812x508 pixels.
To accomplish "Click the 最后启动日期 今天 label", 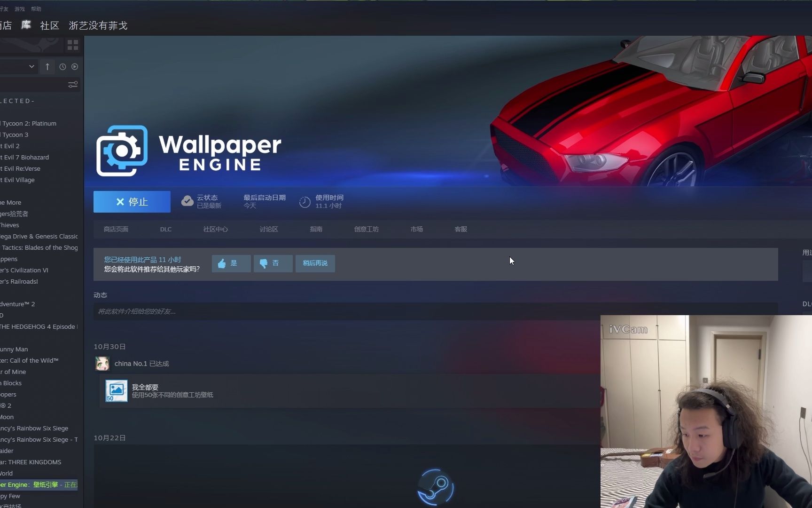I will (265, 202).
